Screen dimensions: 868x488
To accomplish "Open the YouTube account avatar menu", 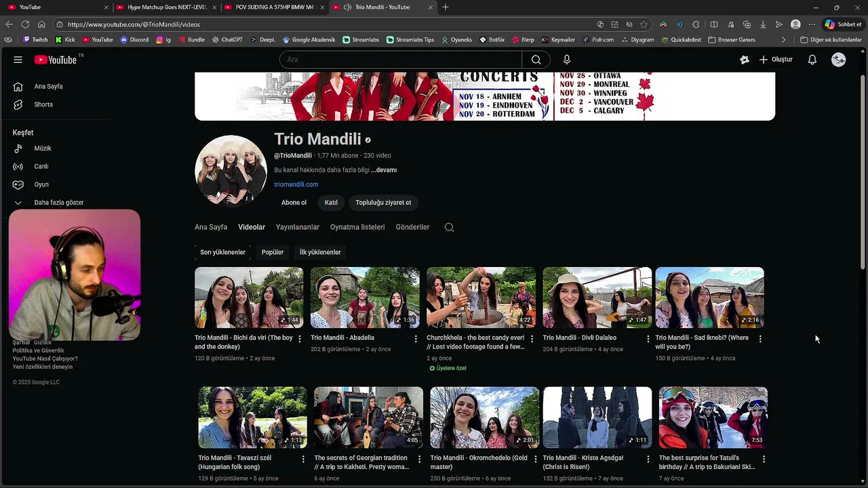I will 839,60.
